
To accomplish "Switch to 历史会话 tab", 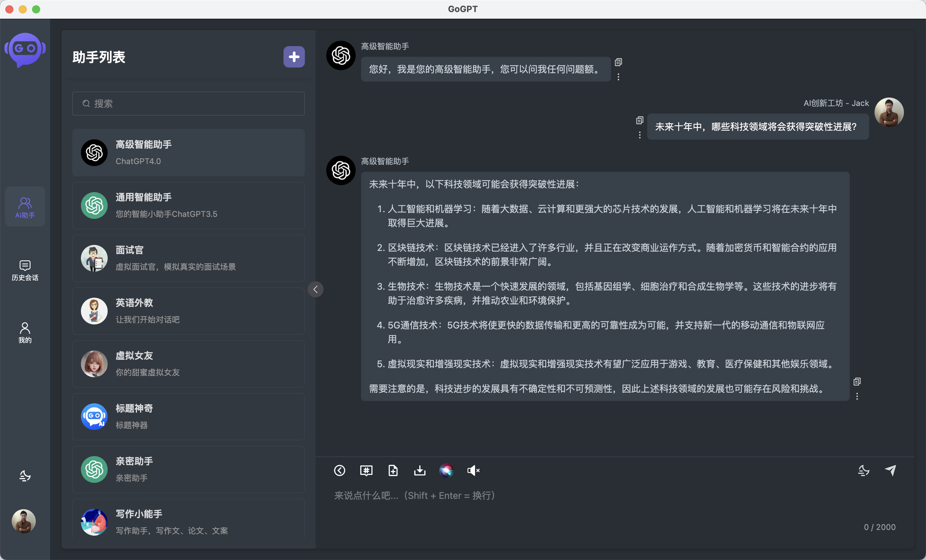I will click(25, 270).
